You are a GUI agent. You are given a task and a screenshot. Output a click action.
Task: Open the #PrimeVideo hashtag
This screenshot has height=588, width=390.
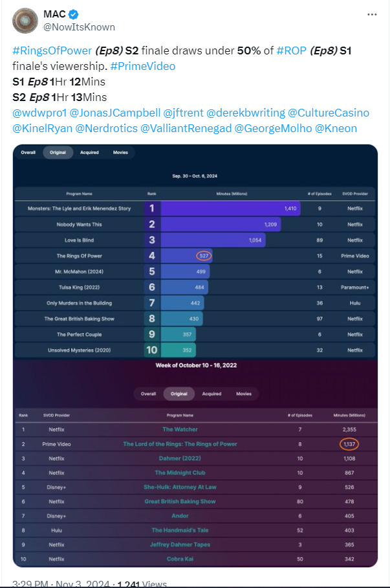(x=143, y=66)
